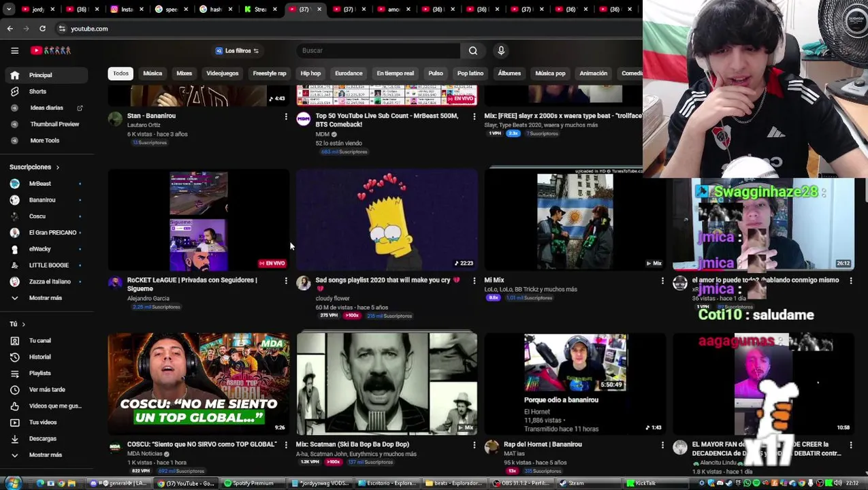
Task: Open options menu for Sad songs playlist
Action: tap(475, 280)
